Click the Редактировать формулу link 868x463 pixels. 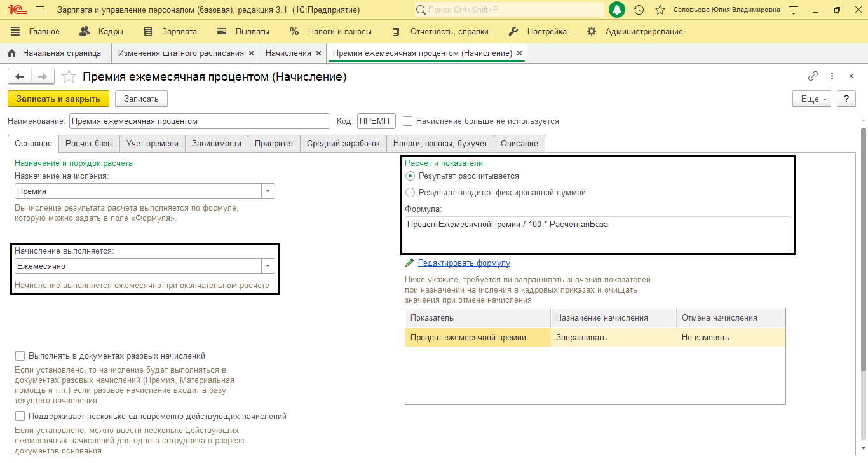pyautogui.click(x=464, y=263)
